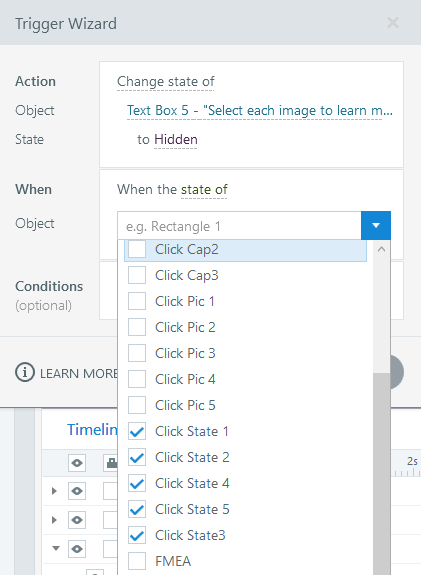Viewport: 421px width, 575px height.
Task: Expand the first collapsed timeline row
Action: pyautogui.click(x=54, y=491)
